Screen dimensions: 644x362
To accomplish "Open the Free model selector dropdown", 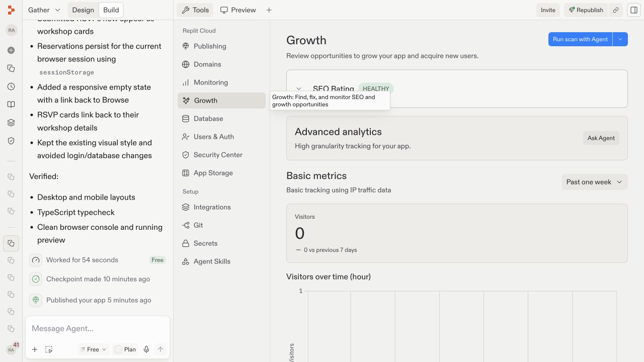I will (x=93, y=349).
